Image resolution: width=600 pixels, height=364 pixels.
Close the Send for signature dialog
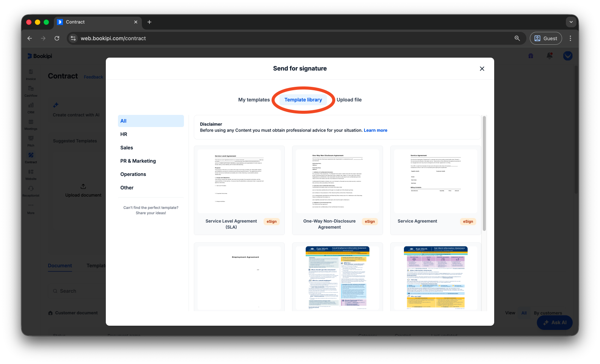[482, 69]
